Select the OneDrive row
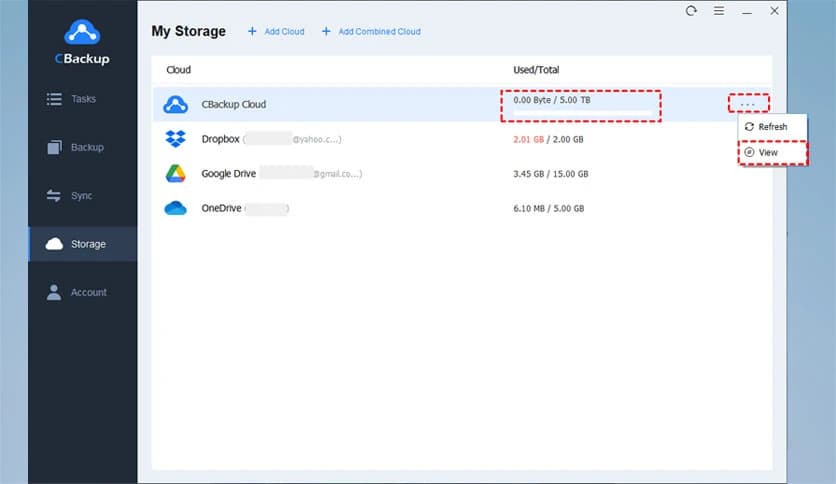This screenshot has width=836, height=484. click(462, 208)
